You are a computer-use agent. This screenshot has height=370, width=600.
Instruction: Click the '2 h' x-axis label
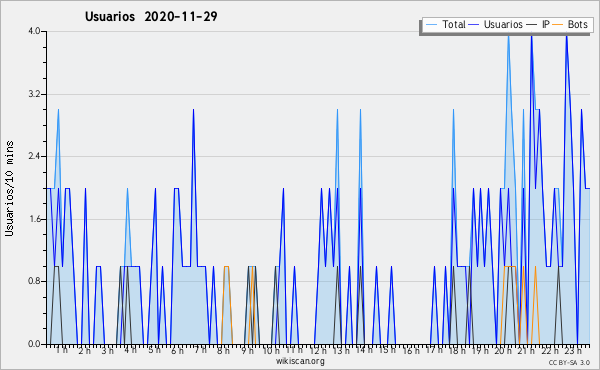point(85,350)
